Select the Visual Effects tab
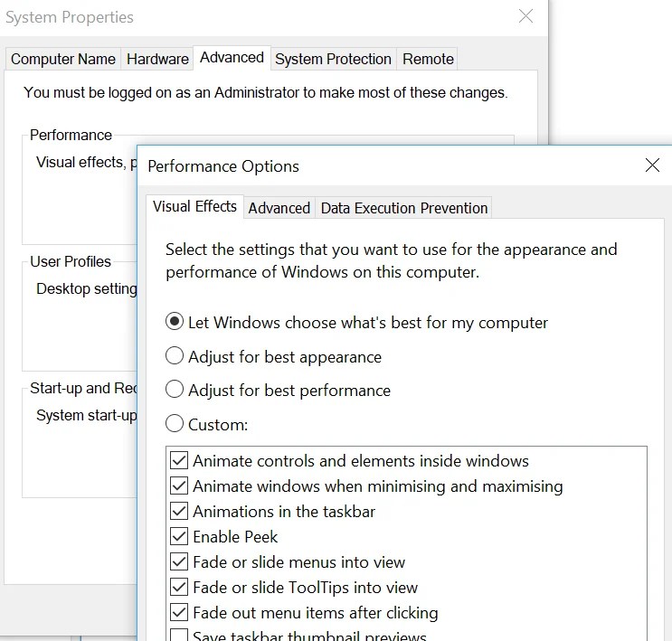The width and height of the screenshot is (672, 641). point(194,206)
